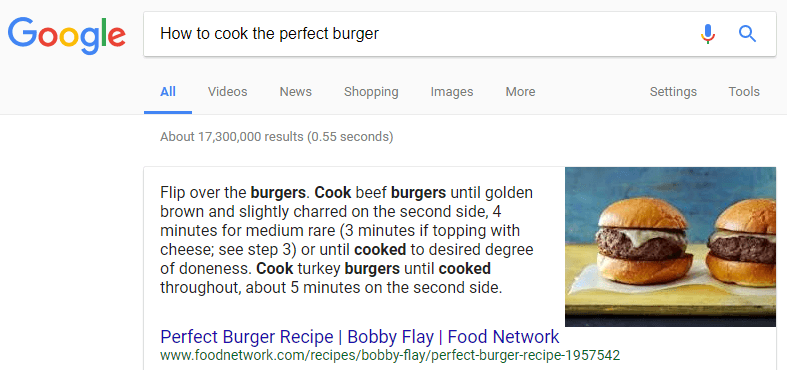Screen dimensions: 787x370
Task: Activate voice search microphone icon
Action: pos(708,34)
